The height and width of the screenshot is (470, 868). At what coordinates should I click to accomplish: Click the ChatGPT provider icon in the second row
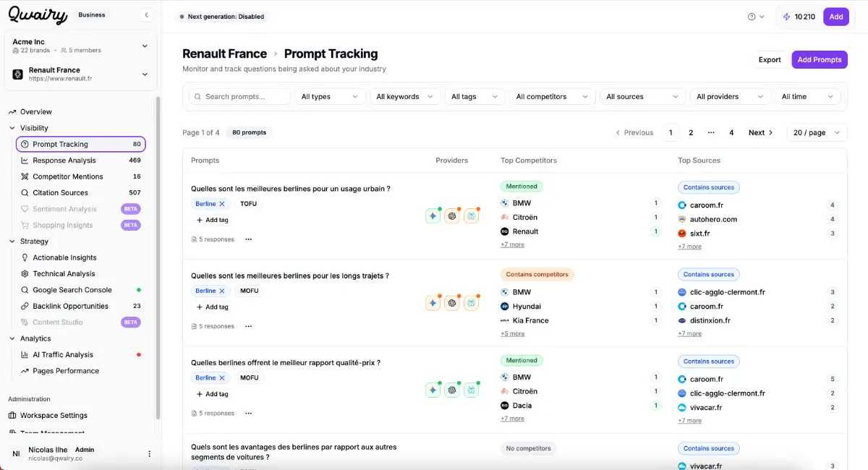pyautogui.click(x=452, y=303)
